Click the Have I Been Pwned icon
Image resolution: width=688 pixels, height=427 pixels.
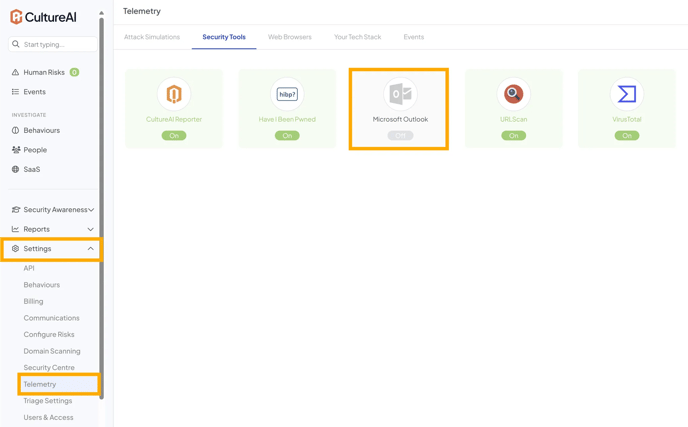click(287, 94)
